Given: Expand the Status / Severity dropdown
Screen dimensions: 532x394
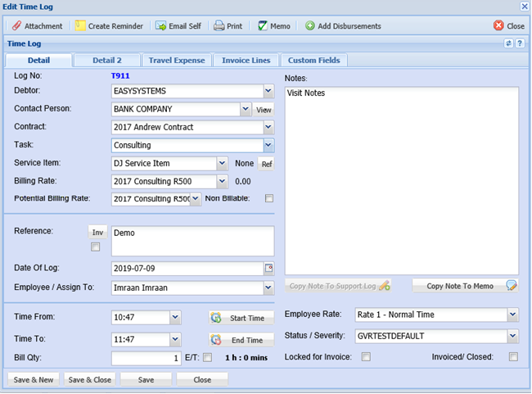Looking at the screenshot, I should click(512, 336).
